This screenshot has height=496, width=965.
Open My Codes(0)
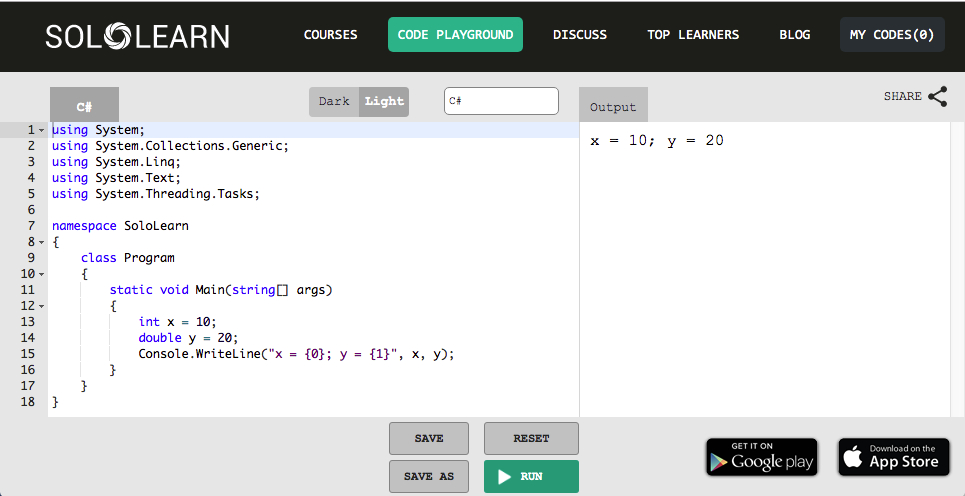(x=892, y=35)
